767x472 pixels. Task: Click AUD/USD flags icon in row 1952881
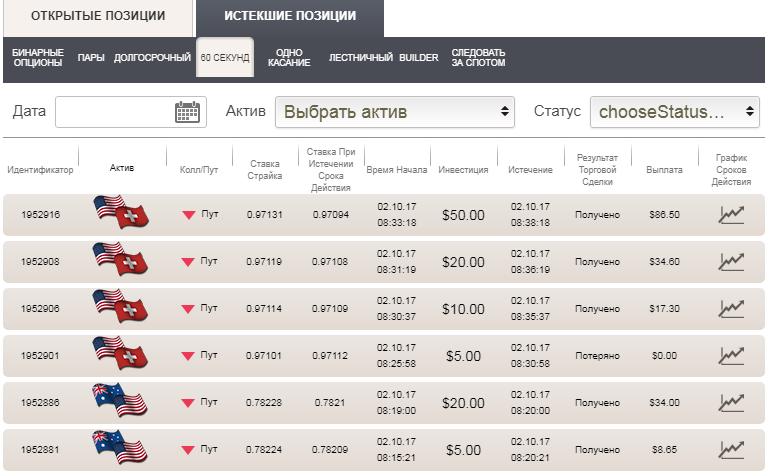pos(120,447)
